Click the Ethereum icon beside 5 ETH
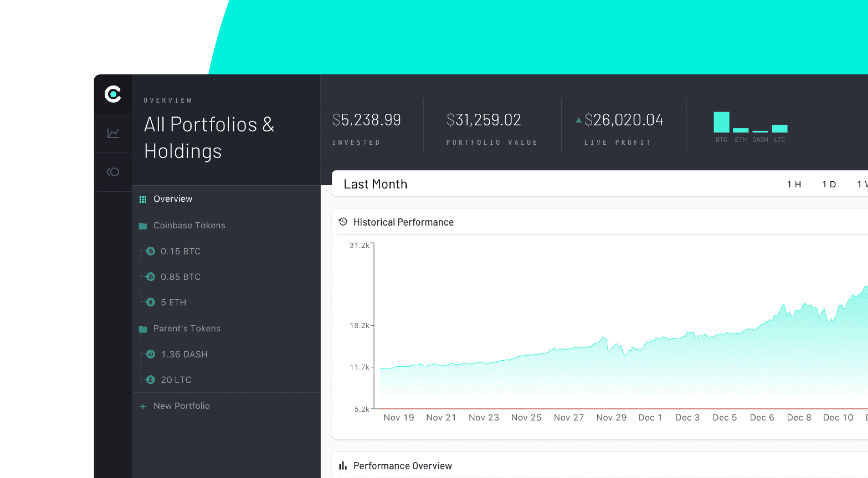Viewport: 868px width, 478px height. pyautogui.click(x=151, y=302)
